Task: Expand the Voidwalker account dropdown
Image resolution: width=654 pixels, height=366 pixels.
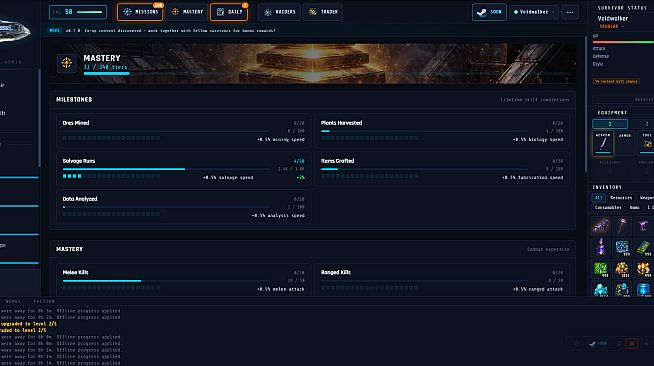Action: pos(534,12)
